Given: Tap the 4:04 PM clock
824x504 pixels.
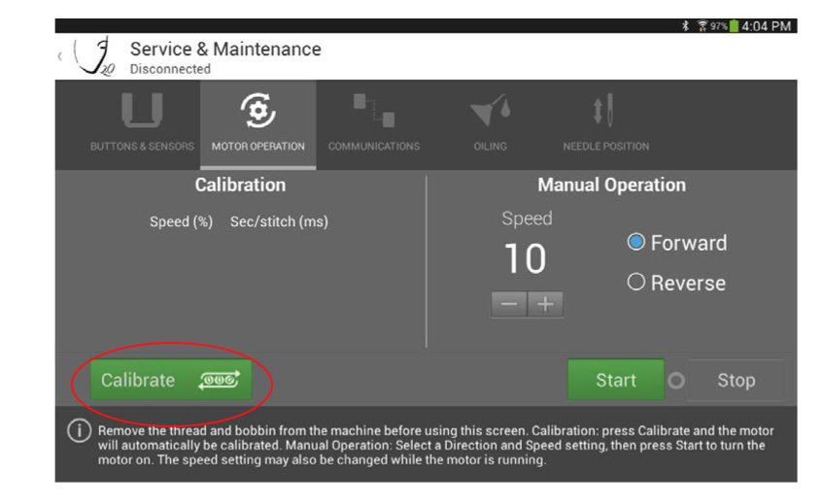Looking at the screenshot, I should 766,26.
